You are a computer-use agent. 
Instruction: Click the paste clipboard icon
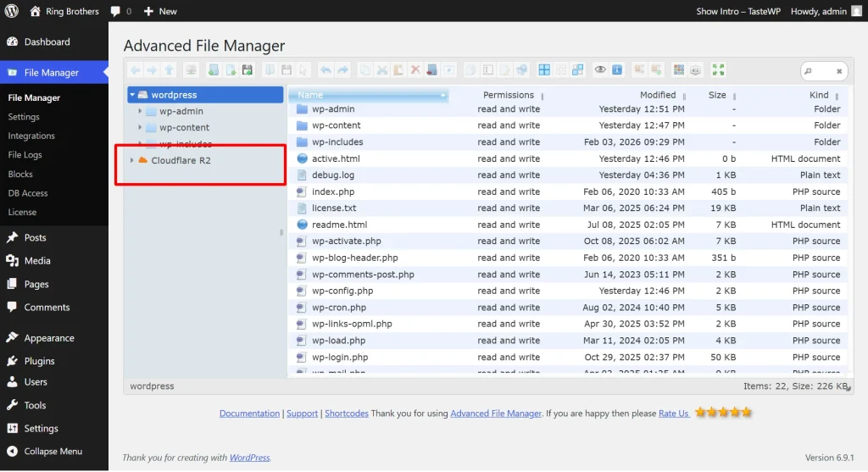[398, 69]
